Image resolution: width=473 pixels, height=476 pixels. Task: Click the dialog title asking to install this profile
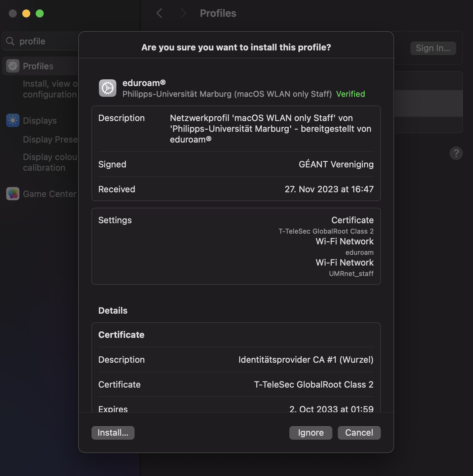point(236,47)
